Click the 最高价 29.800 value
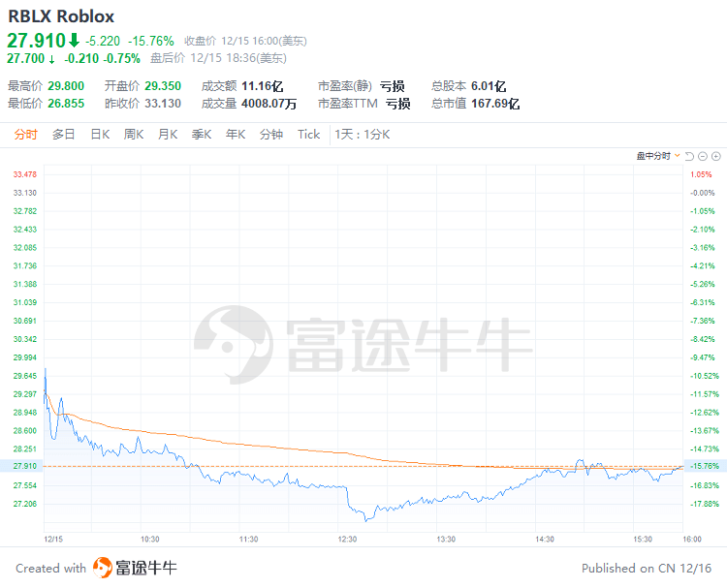The width and height of the screenshot is (727, 588). 66,86
